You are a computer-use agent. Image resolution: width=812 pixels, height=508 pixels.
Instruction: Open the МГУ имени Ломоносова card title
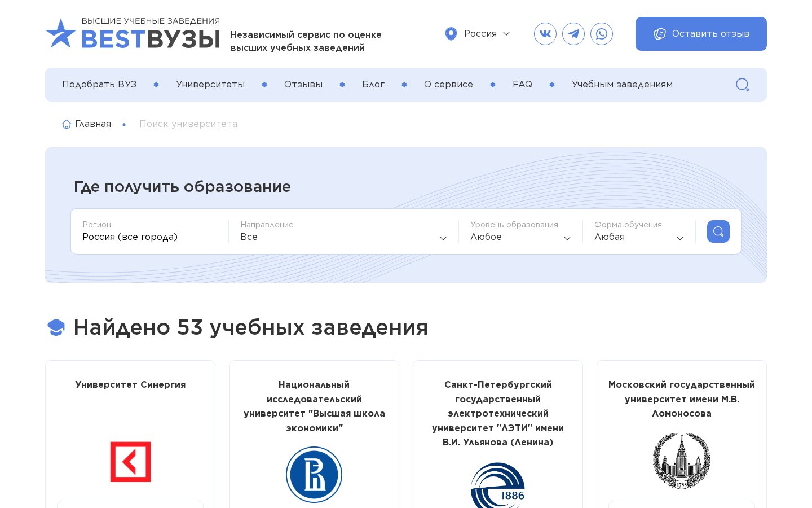[682, 399]
